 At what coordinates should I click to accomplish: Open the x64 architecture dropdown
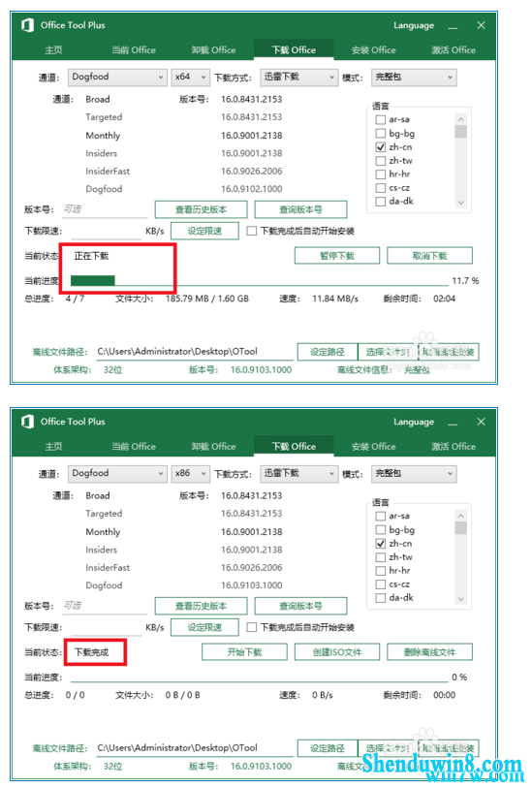click(190, 77)
